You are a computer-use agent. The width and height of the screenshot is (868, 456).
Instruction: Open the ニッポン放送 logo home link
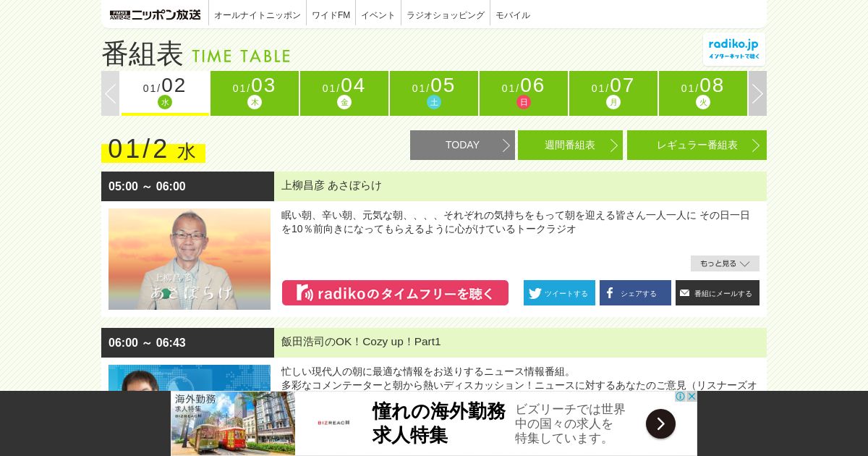coord(156,14)
